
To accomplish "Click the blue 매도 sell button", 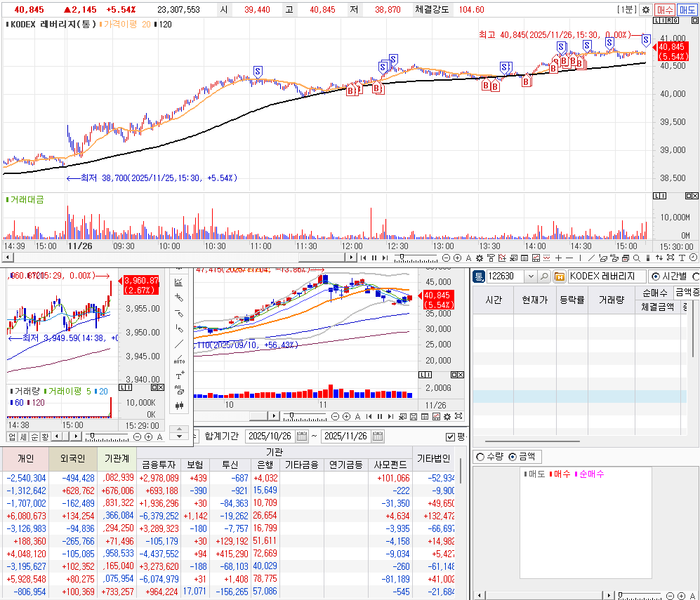I will tap(687, 9).
